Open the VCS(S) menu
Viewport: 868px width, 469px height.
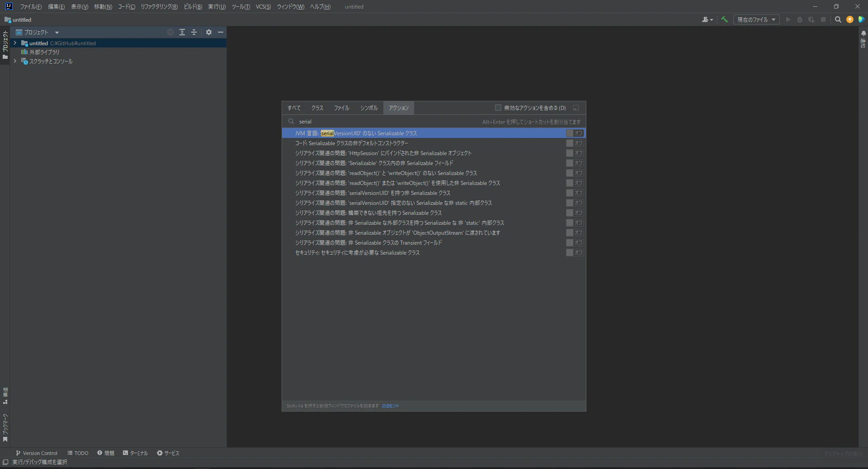click(x=263, y=7)
